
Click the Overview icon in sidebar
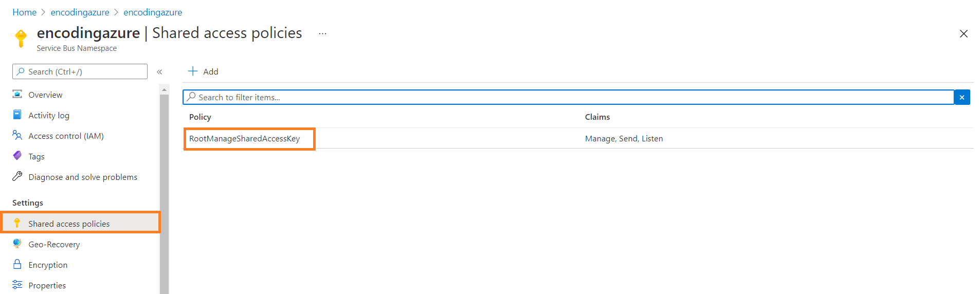coord(17,94)
